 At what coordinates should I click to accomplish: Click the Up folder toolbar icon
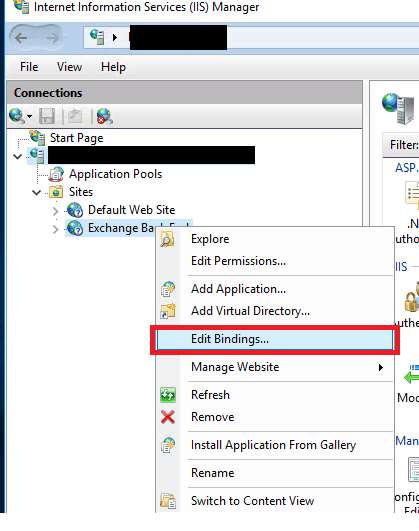coord(75,116)
